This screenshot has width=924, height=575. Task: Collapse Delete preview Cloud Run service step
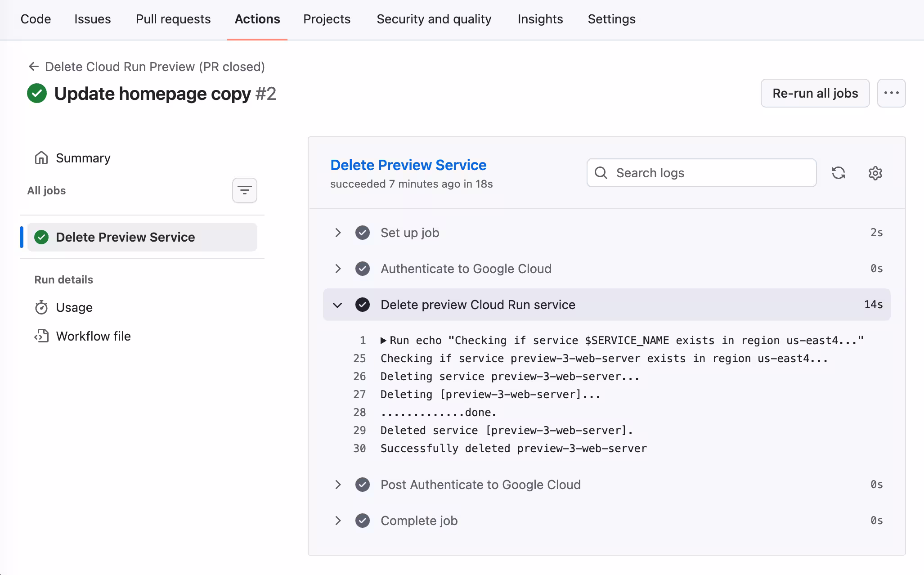(338, 305)
